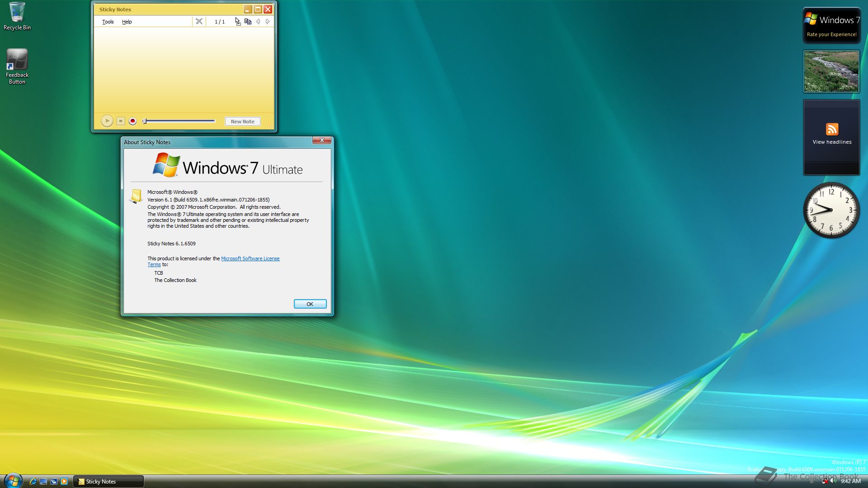Open the Help menu in Sticky Notes
This screenshot has height=488, width=868.
coord(127,22)
